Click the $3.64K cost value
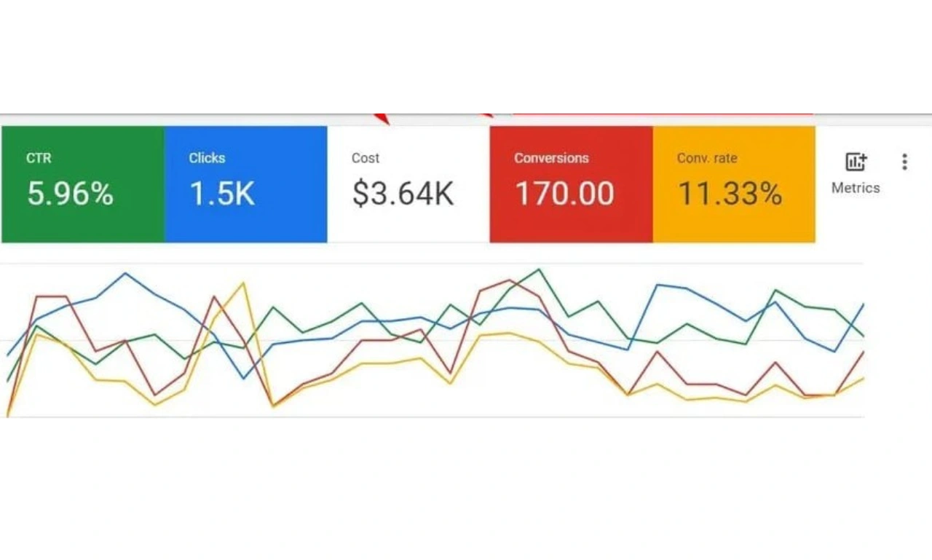932x560 pixels. pyautogui.click(x=403, y=194)
